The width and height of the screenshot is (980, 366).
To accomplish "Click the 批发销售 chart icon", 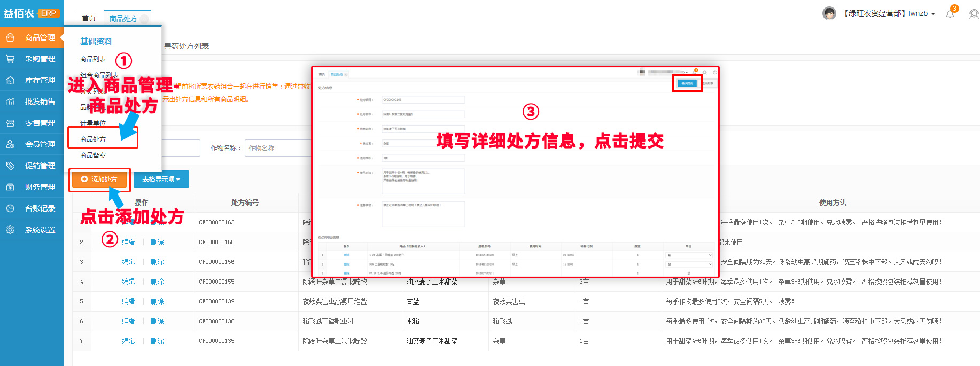I will [10, 102].
